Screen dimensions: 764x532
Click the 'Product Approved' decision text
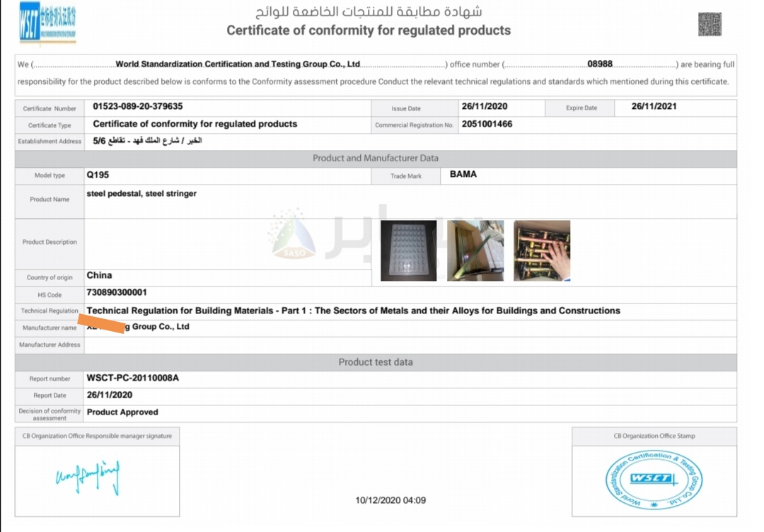[x=122, y=412]
